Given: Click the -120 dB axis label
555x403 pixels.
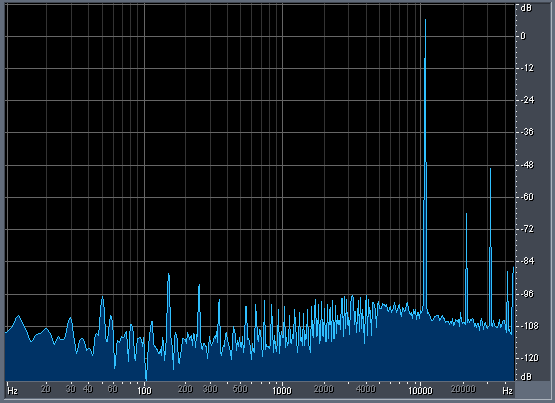Looking at the screenshot, I should click(x=528, y=358).
